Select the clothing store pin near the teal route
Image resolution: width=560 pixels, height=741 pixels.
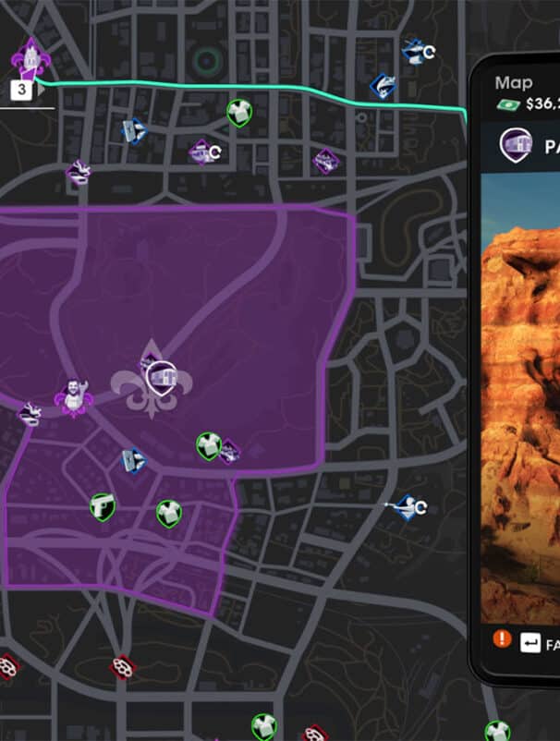[x=239, y=114]
